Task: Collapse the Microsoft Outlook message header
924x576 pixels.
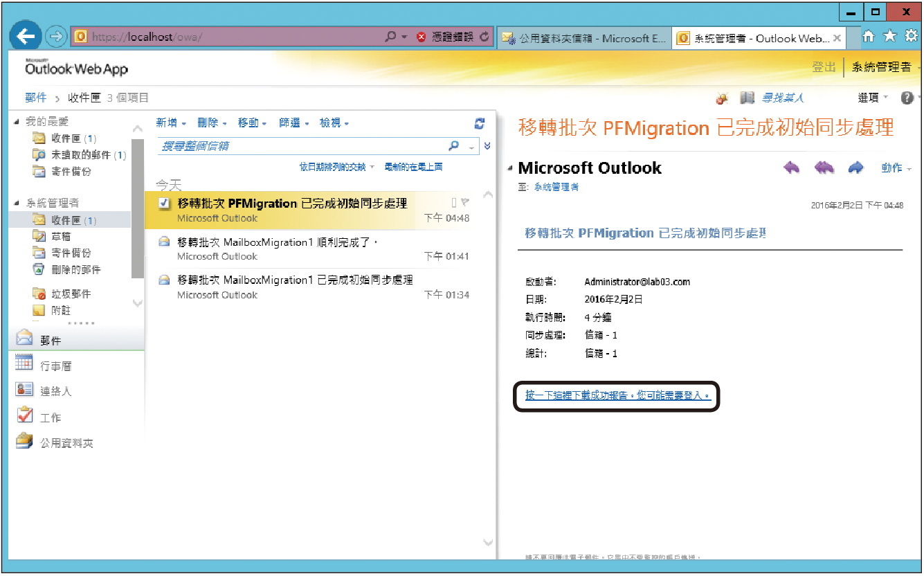Action: pos(510,168)
